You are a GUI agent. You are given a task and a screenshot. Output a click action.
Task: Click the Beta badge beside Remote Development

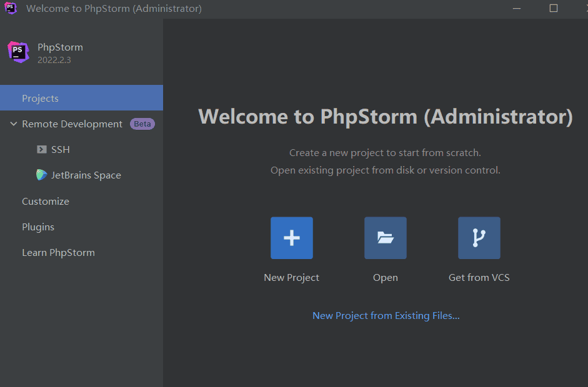tap(142, 124)
